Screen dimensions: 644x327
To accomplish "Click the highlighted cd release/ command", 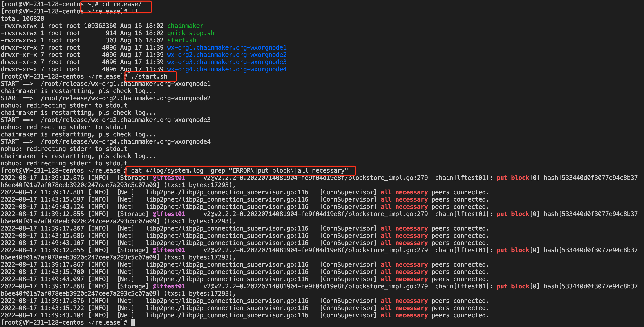I will click(122, 4).
